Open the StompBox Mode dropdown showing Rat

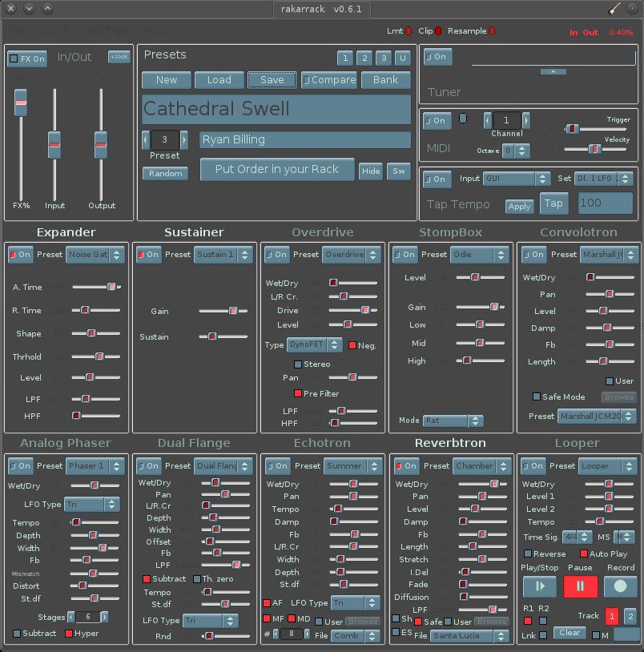[453, 421]
